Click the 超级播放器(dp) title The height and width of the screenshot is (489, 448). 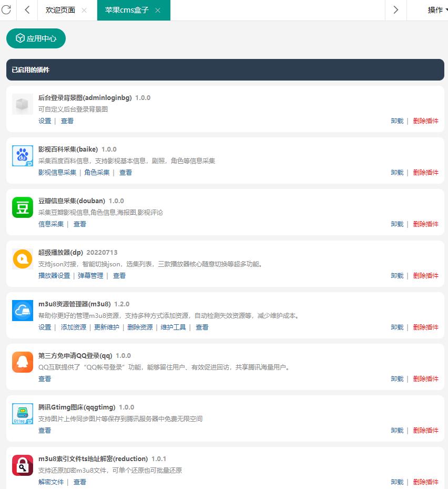[x=61, y=253]
